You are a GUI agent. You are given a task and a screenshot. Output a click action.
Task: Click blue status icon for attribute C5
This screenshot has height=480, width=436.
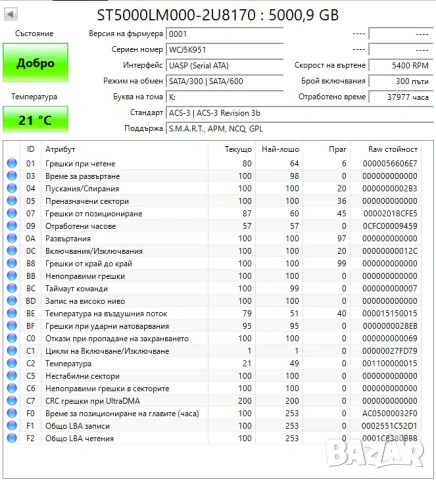pyautogui.click(x=12, y=376)
